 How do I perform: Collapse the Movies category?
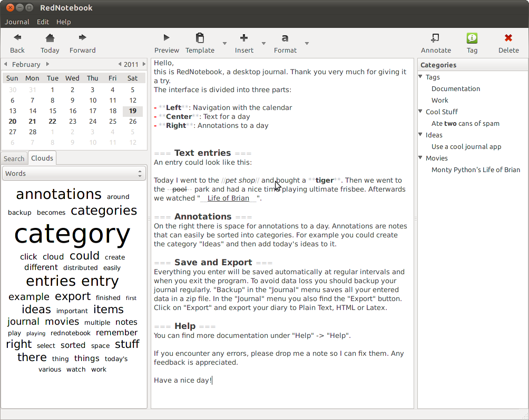(x=420, y=157)
